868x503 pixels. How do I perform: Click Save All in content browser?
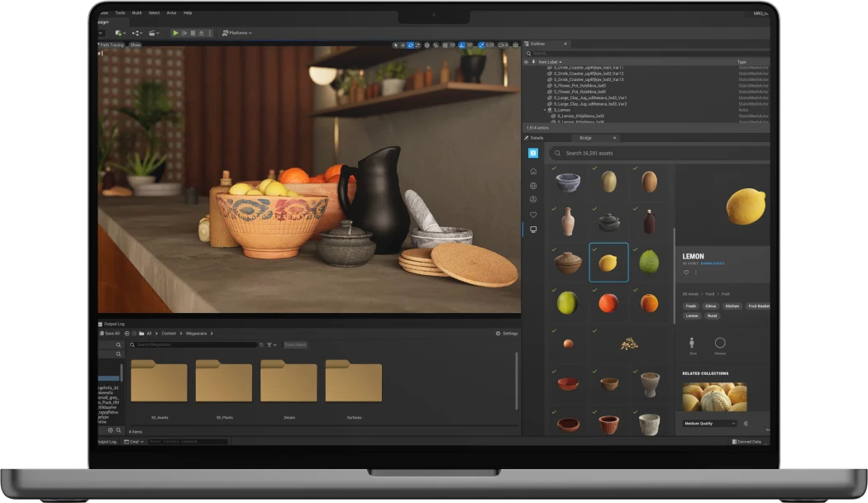(111, 333)
